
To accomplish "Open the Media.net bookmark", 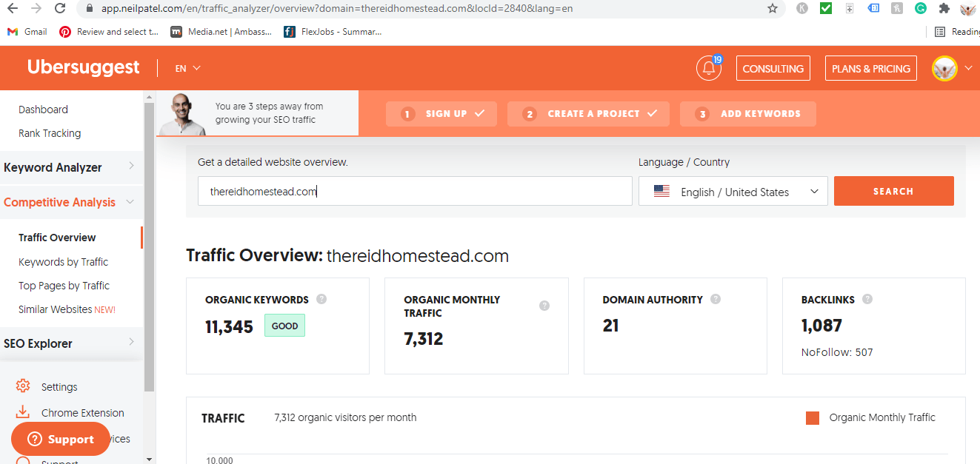I will (x=221, y=32).
